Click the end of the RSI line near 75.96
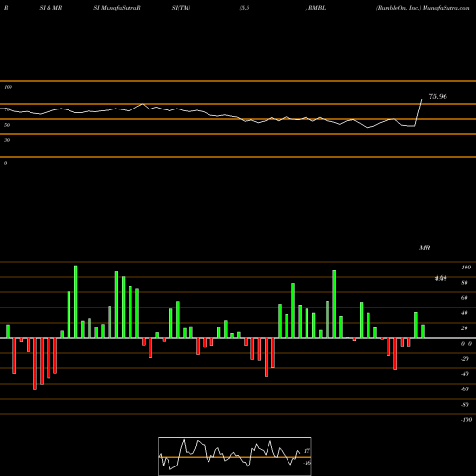The height and width of the screenshot is (476, 476). [x=422, y=100]
